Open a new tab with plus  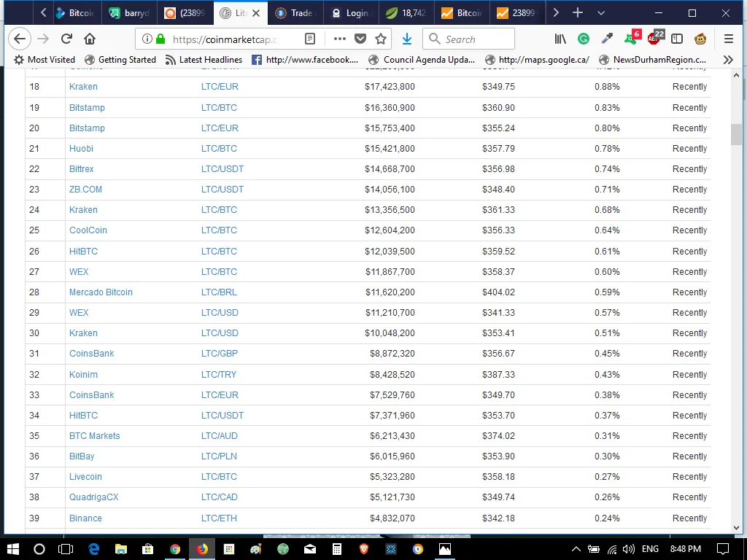(578, 13)
